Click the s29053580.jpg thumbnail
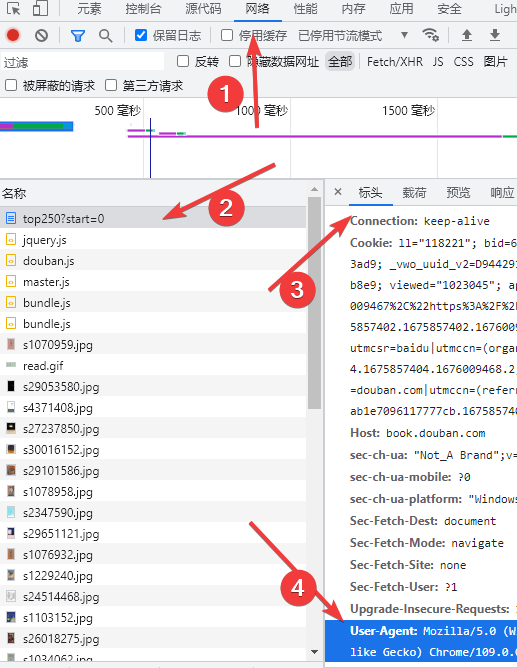The width and height of the screenshot is (517, 668). tap(11, 386)
